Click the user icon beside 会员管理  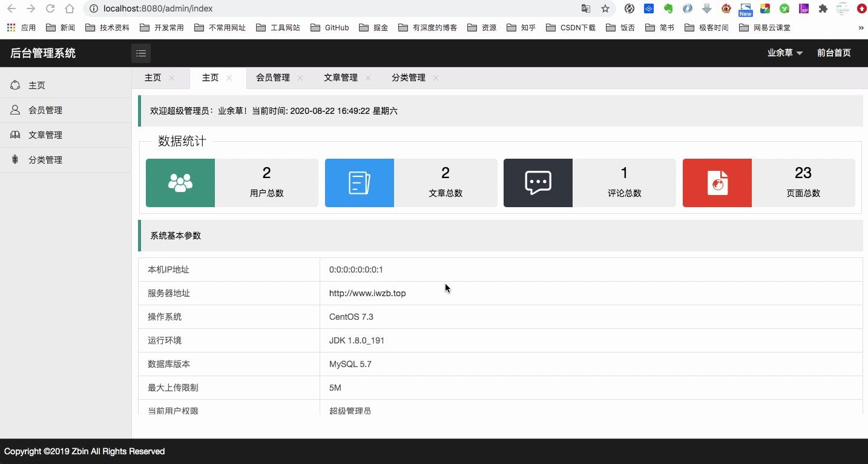click(15, 110)
